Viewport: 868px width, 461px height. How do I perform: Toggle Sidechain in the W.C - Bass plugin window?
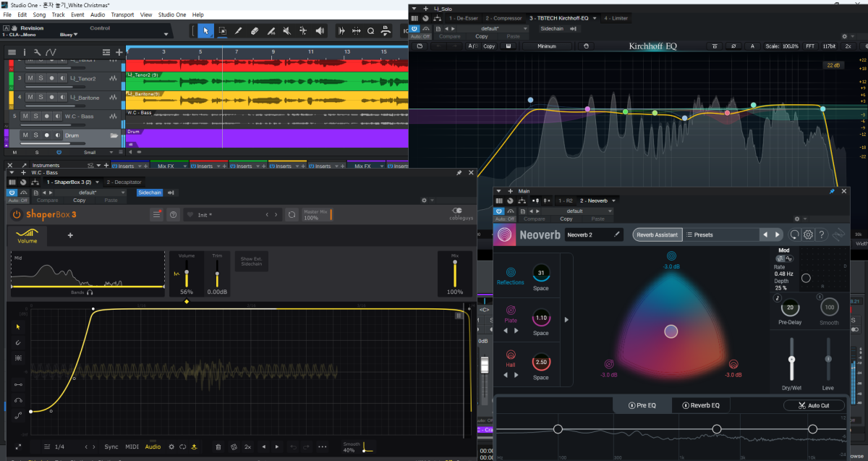(150, 193)
